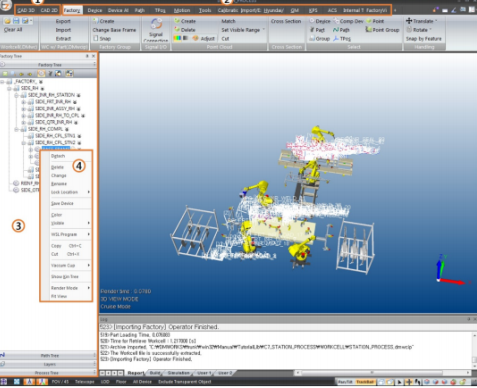
Task: Click the Clear All button
Action: click(13, 30)
